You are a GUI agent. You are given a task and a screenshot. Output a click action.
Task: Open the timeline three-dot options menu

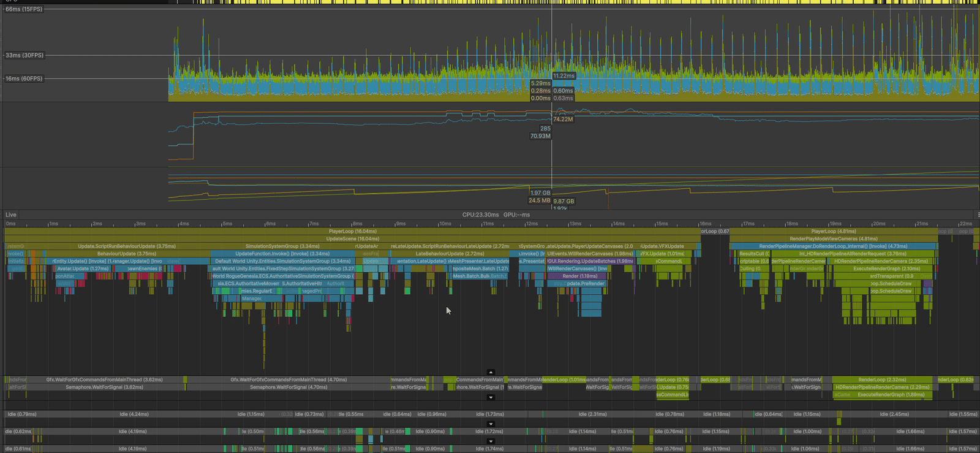pyautogui.click(x=978, y=215)
